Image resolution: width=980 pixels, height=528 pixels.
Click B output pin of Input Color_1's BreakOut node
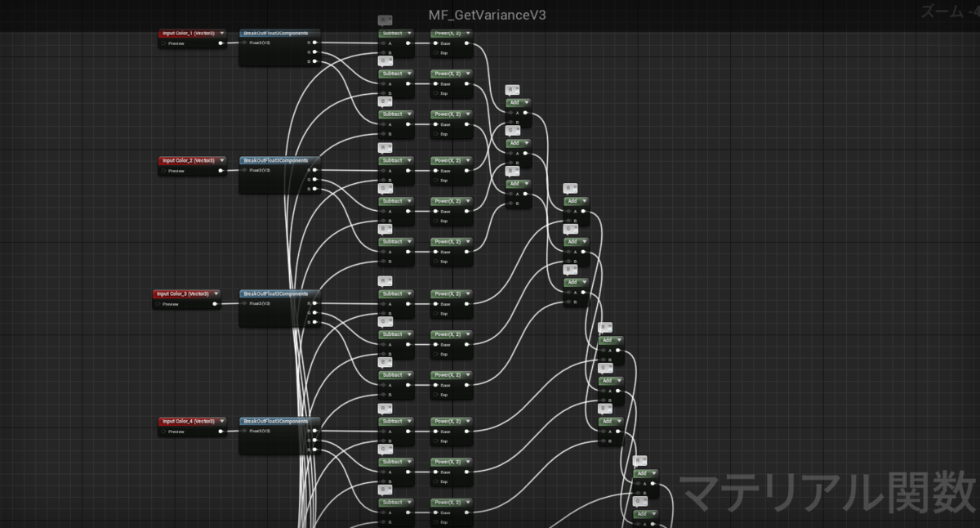pyautogui.click(x=315, y=61)
